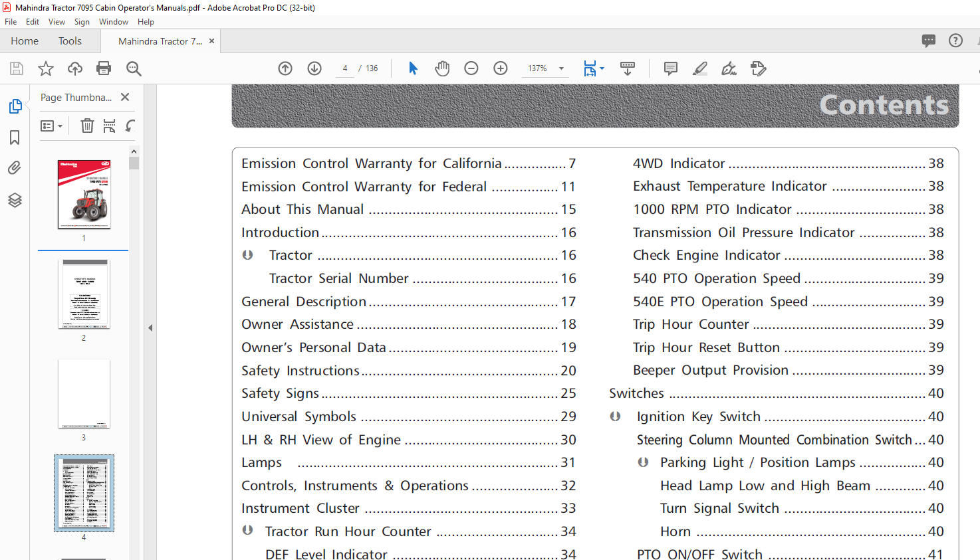
Task: Open the comments chat bubble icon
Action: click(x=929, y=41)
